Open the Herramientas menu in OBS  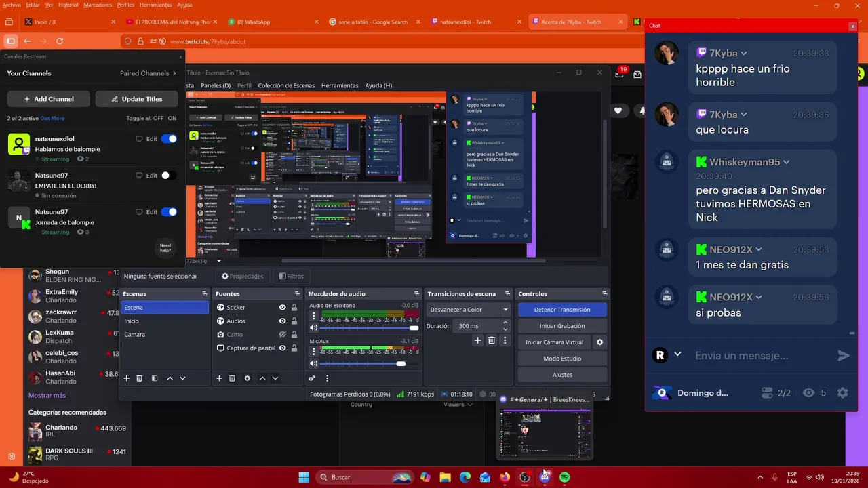click(340, 85)
